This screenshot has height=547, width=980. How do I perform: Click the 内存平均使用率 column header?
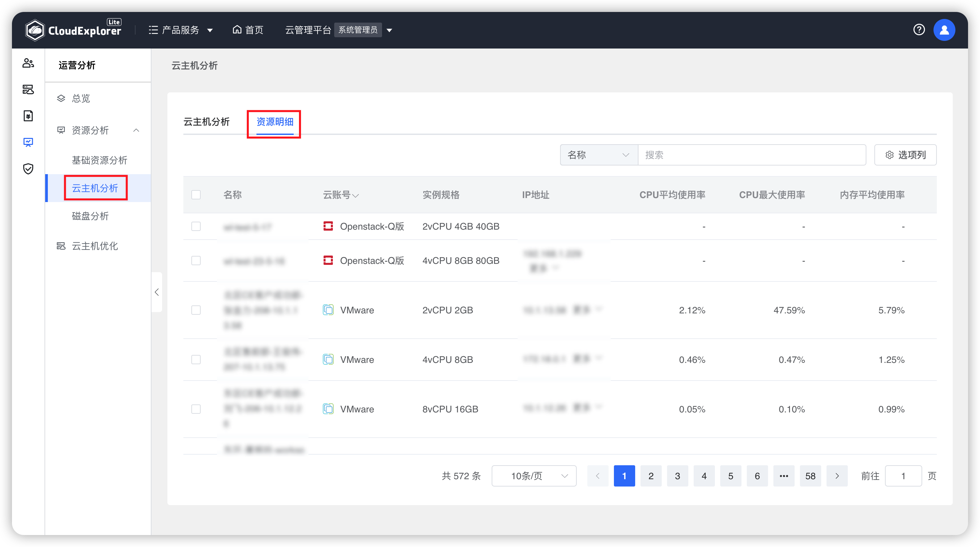tap(872, 195)
